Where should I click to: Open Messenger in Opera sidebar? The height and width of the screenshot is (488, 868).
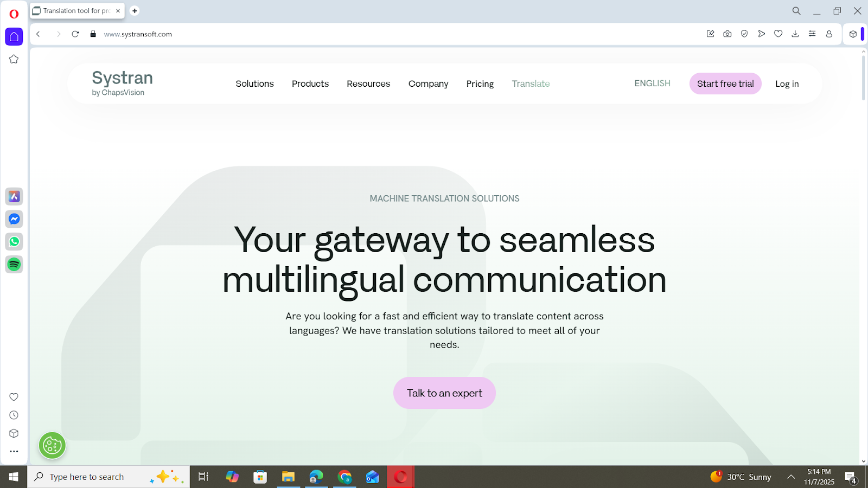click(x=14, y=219)
